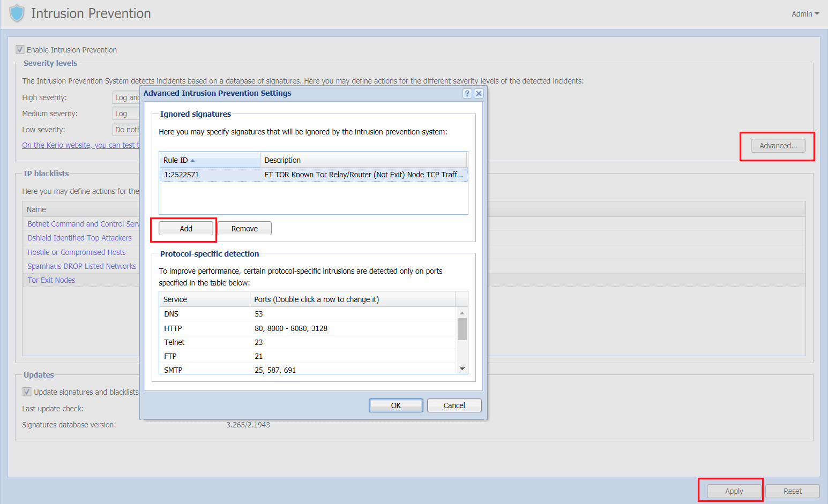The height and width of the screenshot is (504, 828).
Task: Cancel the advanced settings dialog
Action: point(454,405)
